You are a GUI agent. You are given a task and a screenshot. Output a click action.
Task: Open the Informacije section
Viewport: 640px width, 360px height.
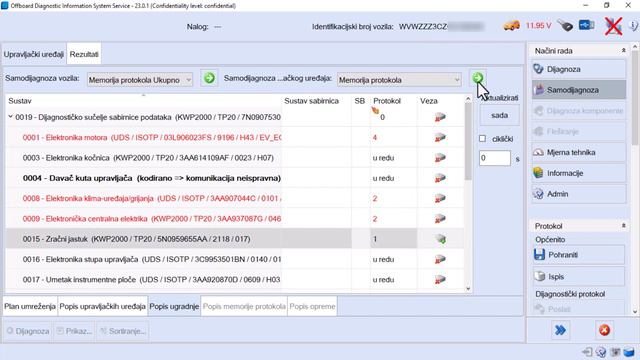(579, 173)
